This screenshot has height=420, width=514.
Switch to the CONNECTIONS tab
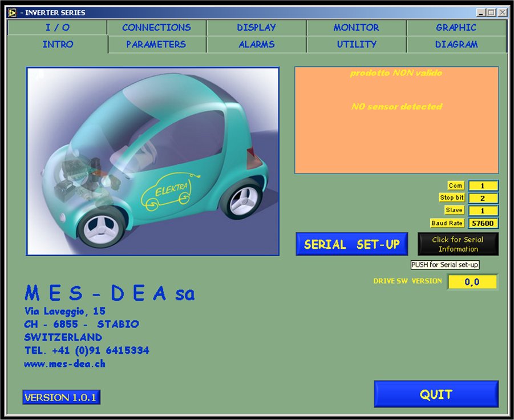tap(157, 27)
